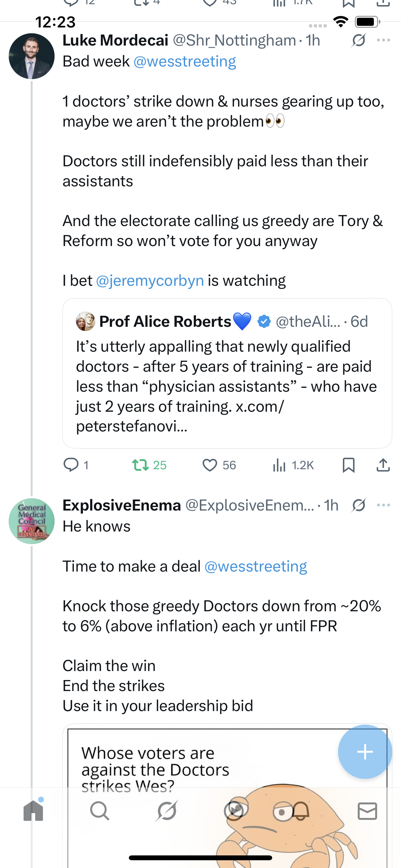Image resolution: width=401 pixels, height=868 pixels.
Task: Tap Grok icon on ExplosiveEnema's tweet
Action: (358, 505)
